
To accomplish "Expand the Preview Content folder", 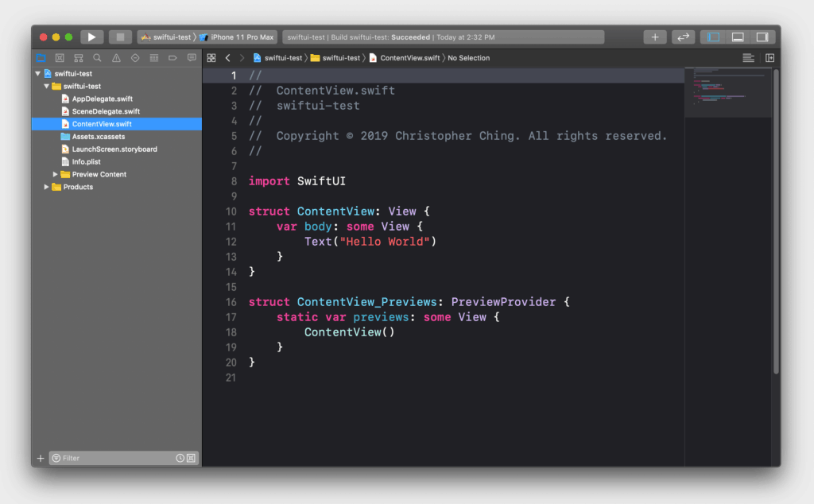I will [x=55, y=174].
